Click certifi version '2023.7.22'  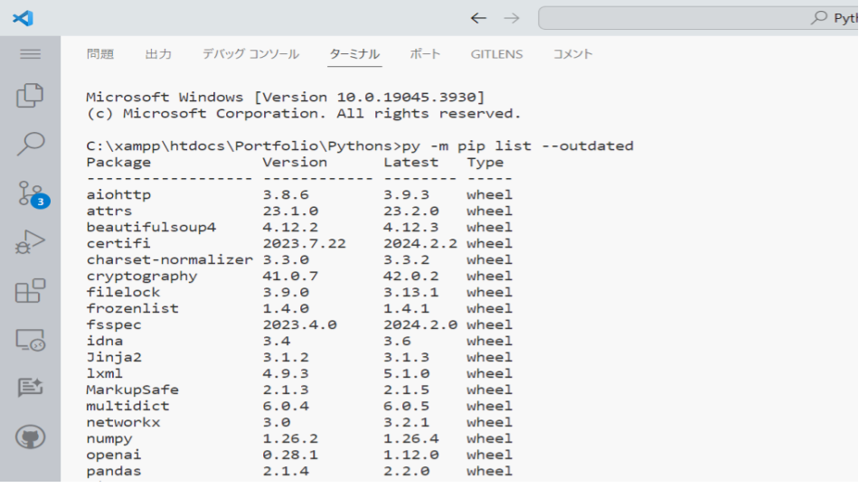(304, 243)
